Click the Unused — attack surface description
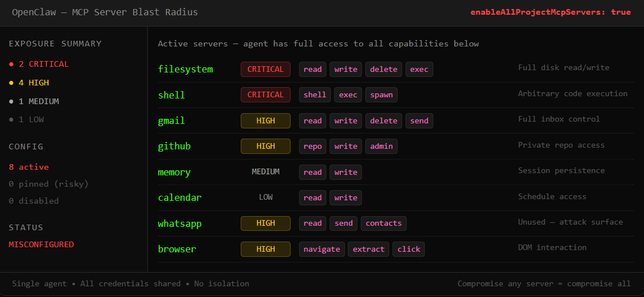Screen dimensions: 644x297 [x=570, y=222]
